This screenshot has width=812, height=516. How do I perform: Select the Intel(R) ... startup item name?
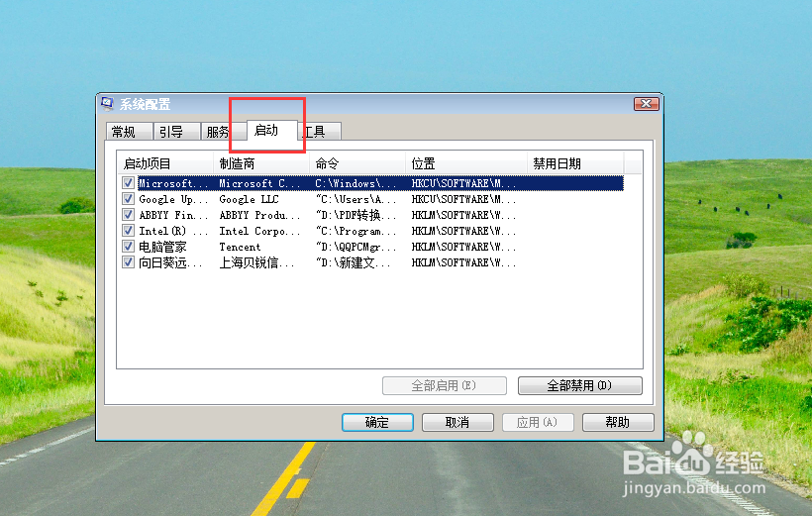[173, 231]
